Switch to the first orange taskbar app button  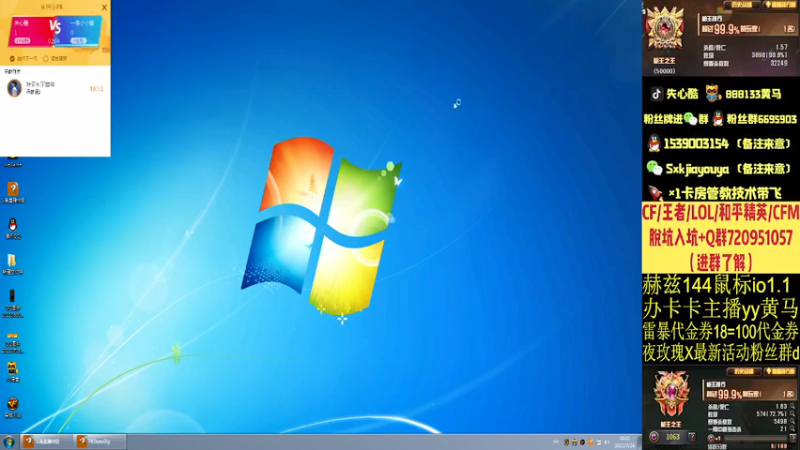click(x=47, y=442)
